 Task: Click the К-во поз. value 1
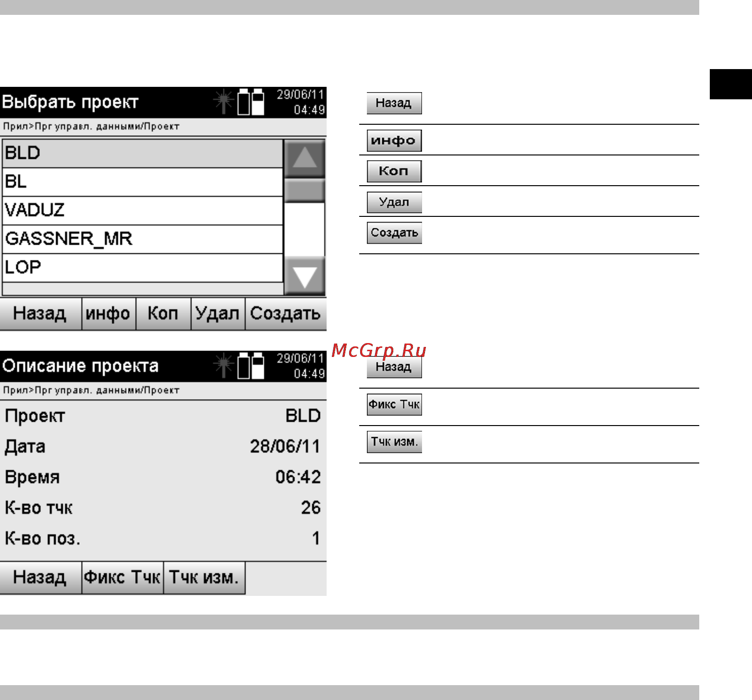(x=316, y=539)
